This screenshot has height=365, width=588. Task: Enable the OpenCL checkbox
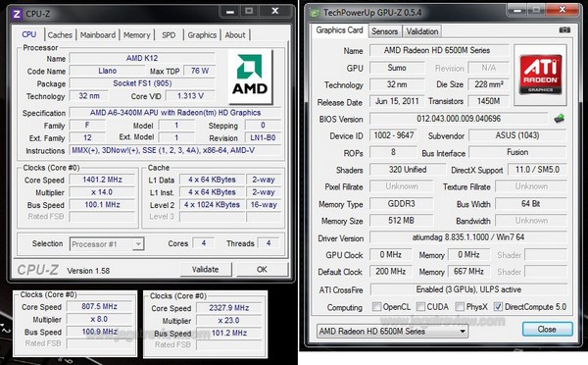pos(377,306)
